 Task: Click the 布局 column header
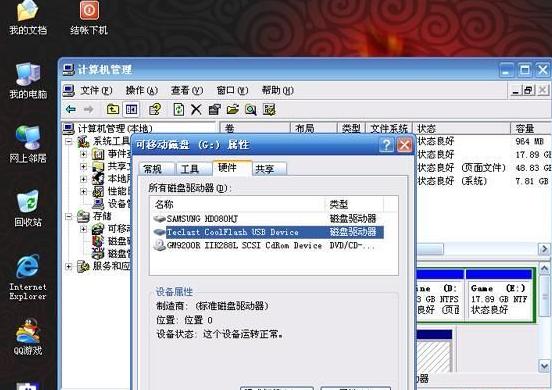point(314,128)
